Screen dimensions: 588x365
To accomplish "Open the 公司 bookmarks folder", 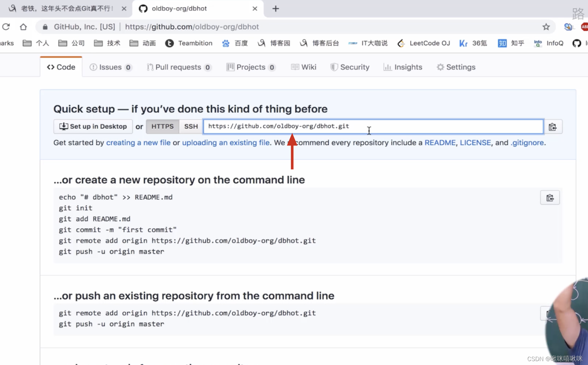I will [x=71, y=43].
